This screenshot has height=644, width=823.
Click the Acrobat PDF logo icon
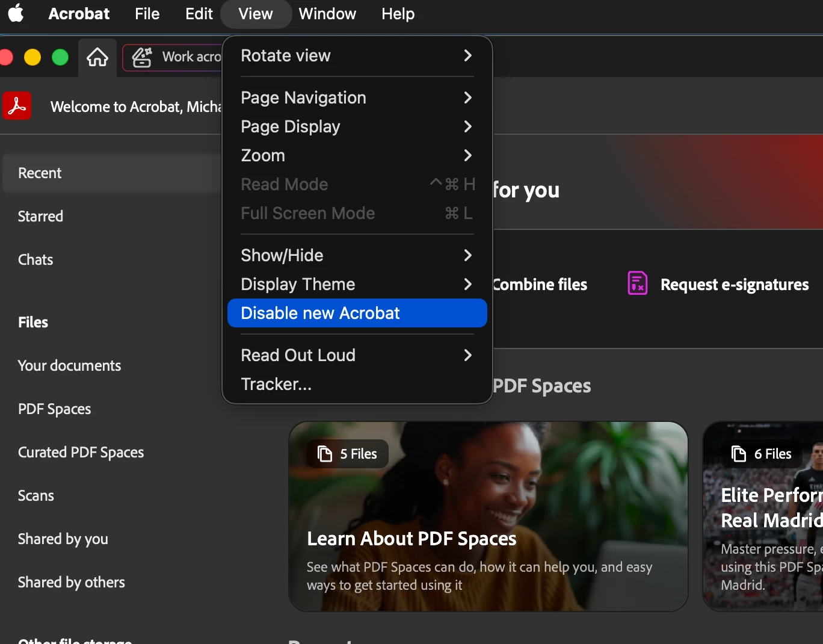coord(17,106)
